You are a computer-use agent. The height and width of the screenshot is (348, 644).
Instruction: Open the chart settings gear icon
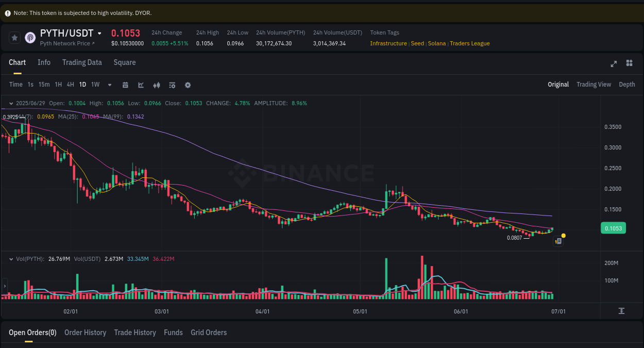pyautogui.click(x=188, y=85)
